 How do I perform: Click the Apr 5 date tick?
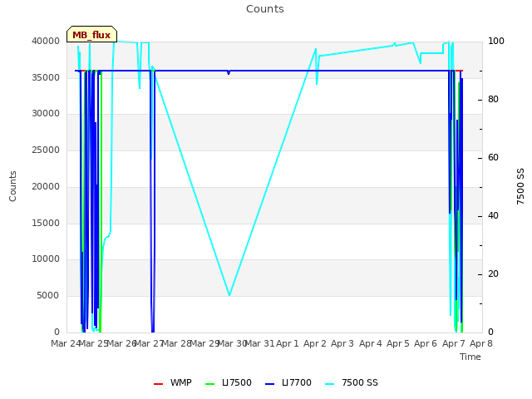coord(398,343)
